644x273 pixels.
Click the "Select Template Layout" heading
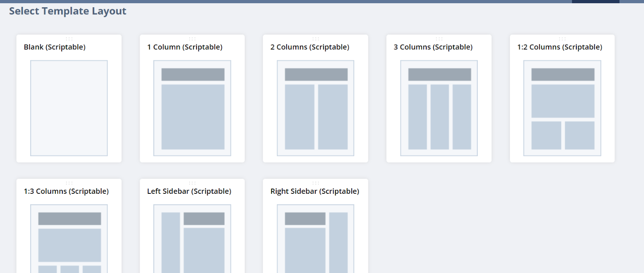tap(68, 11)
